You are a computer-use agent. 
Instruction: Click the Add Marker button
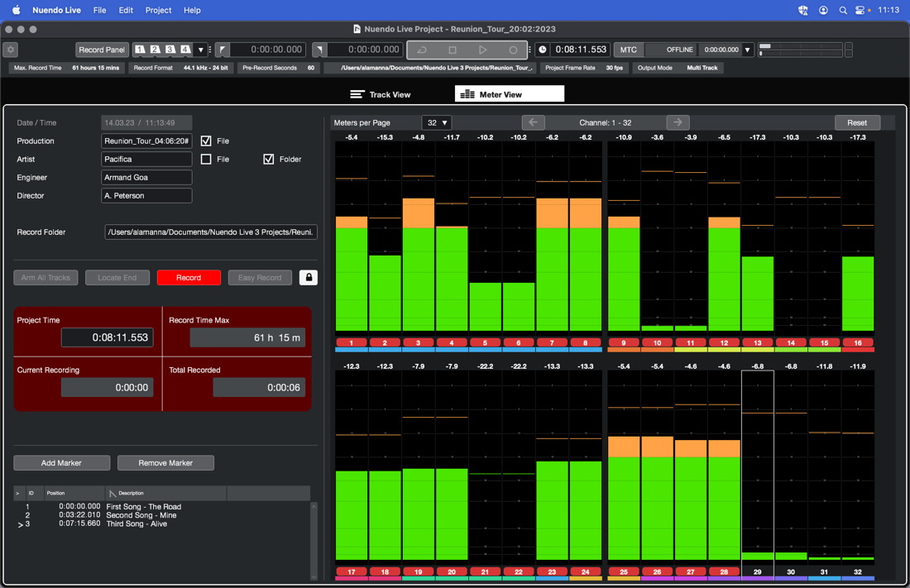coord(61,463)
